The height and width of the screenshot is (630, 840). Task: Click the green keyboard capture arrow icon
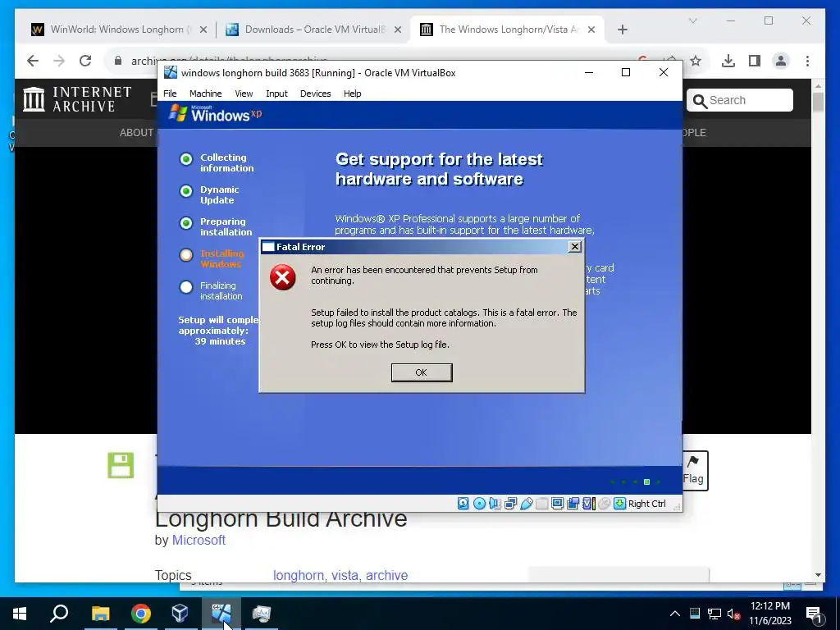tap(620, 504)
